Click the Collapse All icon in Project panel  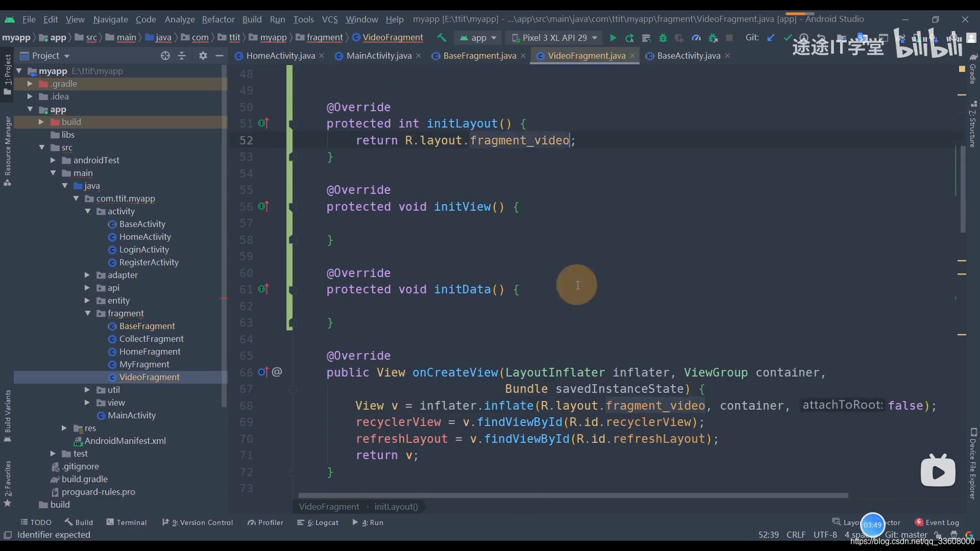point(182,56)
